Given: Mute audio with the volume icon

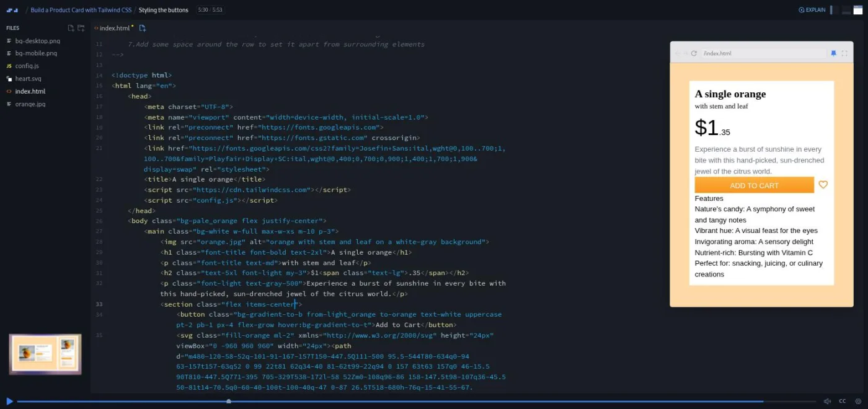Looking at the screenshot, I should pos(827,401).
